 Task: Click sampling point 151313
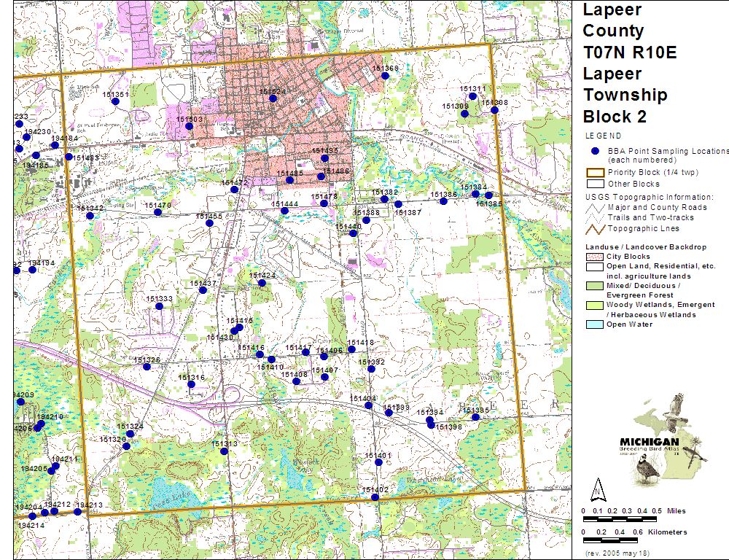tap(224, 451)
